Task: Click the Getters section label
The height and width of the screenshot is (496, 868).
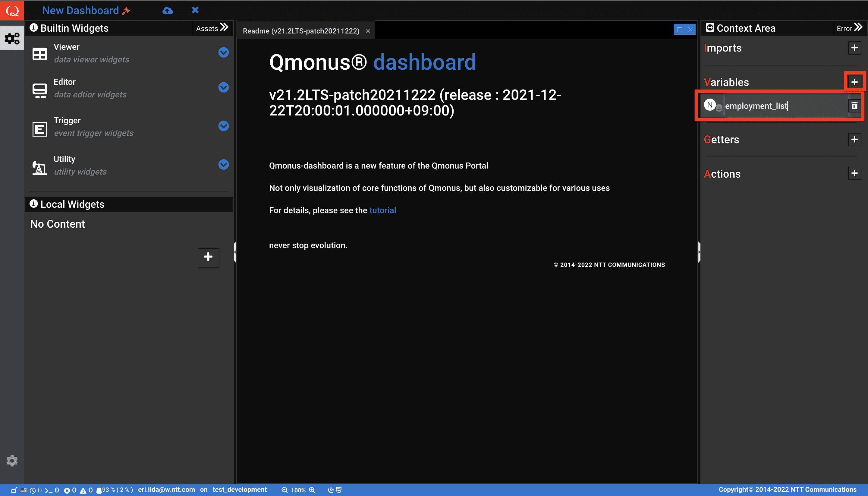Action: (x=721, y=139)
